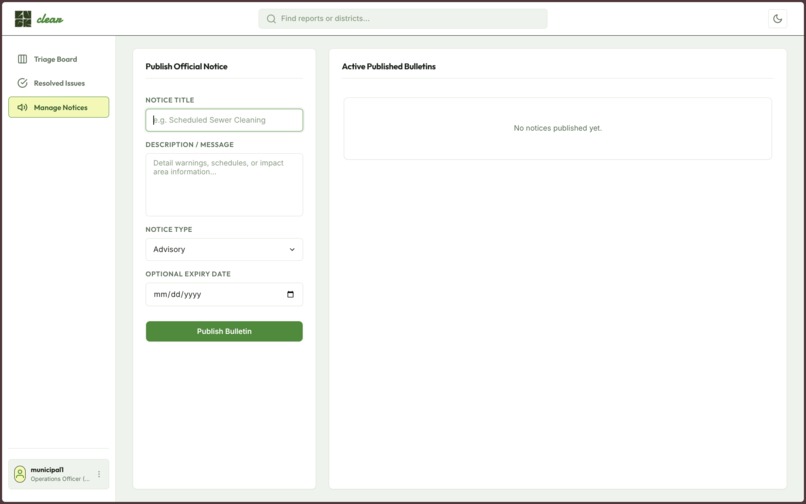Viewport: 806px width, 504px height.
Task: Open the Notice Type dropdown
Action: pyautogui.click(x=224, y=249)
